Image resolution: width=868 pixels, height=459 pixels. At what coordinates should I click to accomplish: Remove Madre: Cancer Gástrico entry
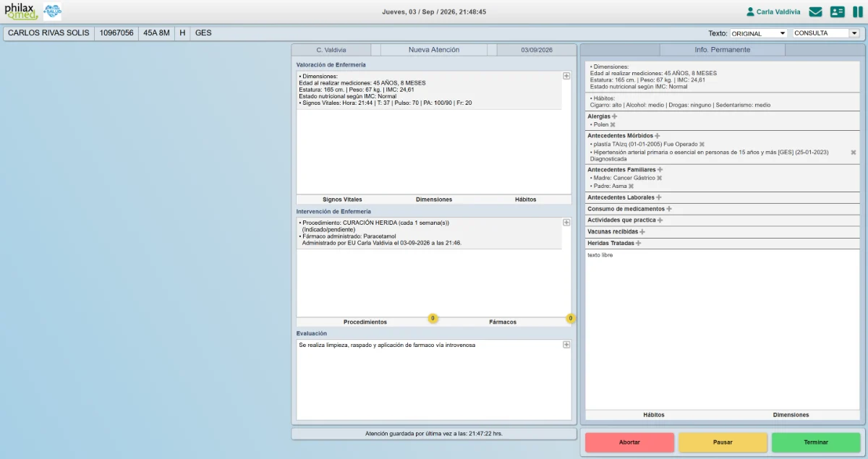point(660,178)
